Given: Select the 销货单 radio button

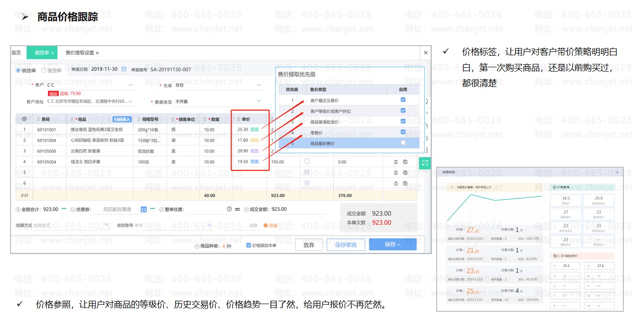Looking at the screenshot, I should tap(19, 70).
